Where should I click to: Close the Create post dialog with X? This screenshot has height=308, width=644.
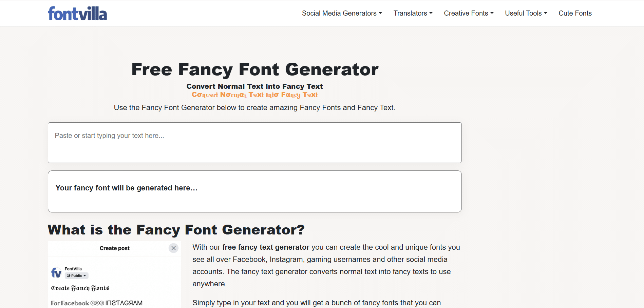(x=173, y=248)
